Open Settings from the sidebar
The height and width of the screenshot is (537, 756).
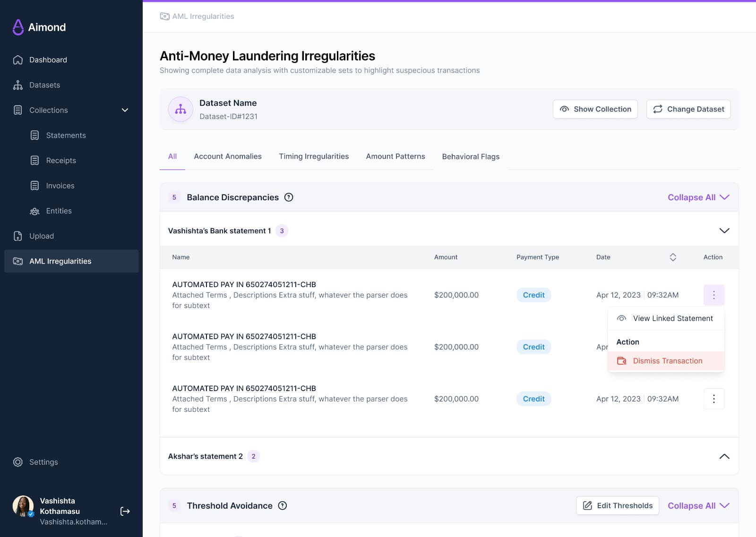tap(43, 462)
